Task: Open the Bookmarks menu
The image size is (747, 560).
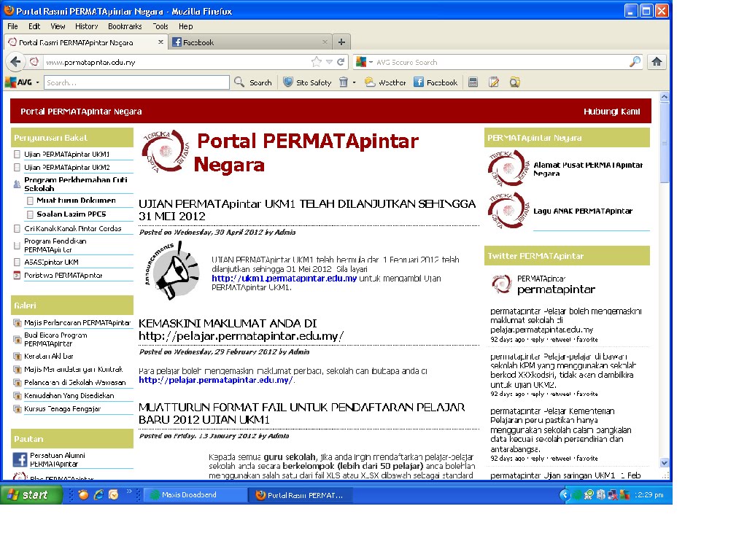Action: (x=125, y=26)
